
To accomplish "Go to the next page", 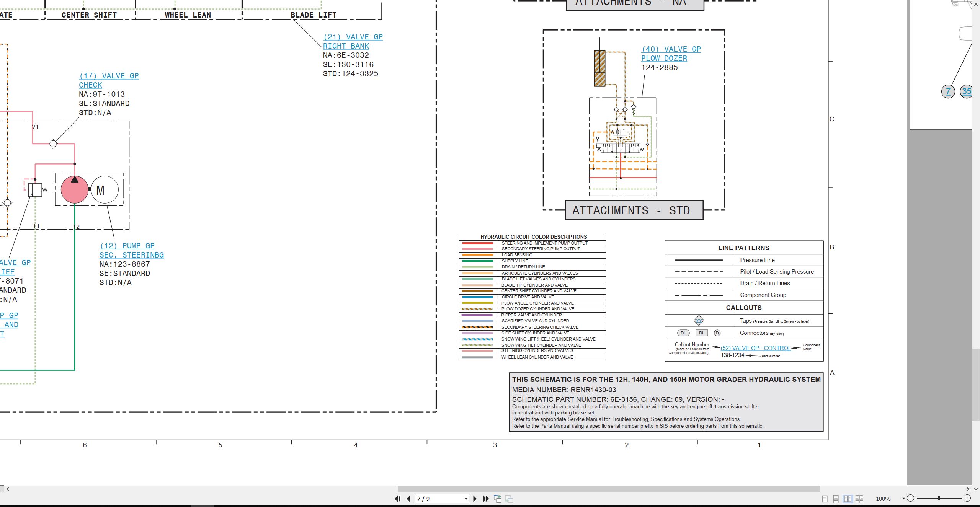I will 475,499.
